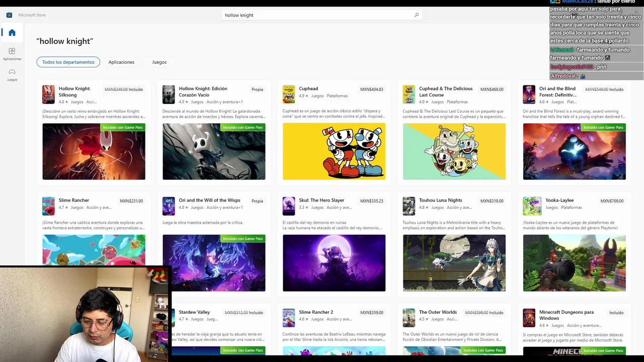This screenshot has height=362, width=644.
Task: Click the MXN$469.00 price label
Action: [x=492, y=89]
